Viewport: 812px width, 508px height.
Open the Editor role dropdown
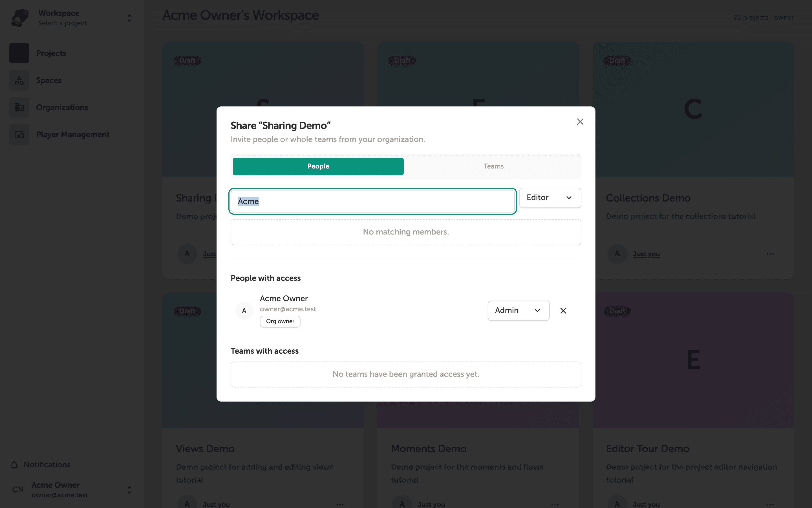[550, 198]
